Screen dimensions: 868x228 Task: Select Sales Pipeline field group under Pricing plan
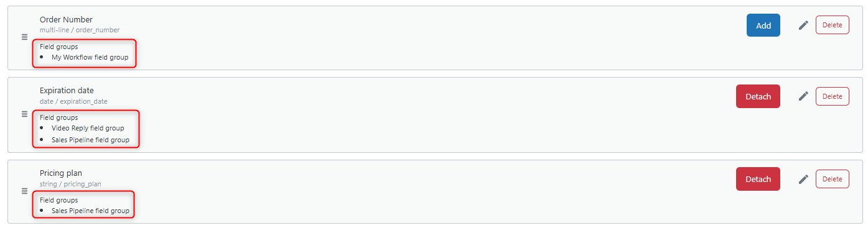[x=91, y=211]
